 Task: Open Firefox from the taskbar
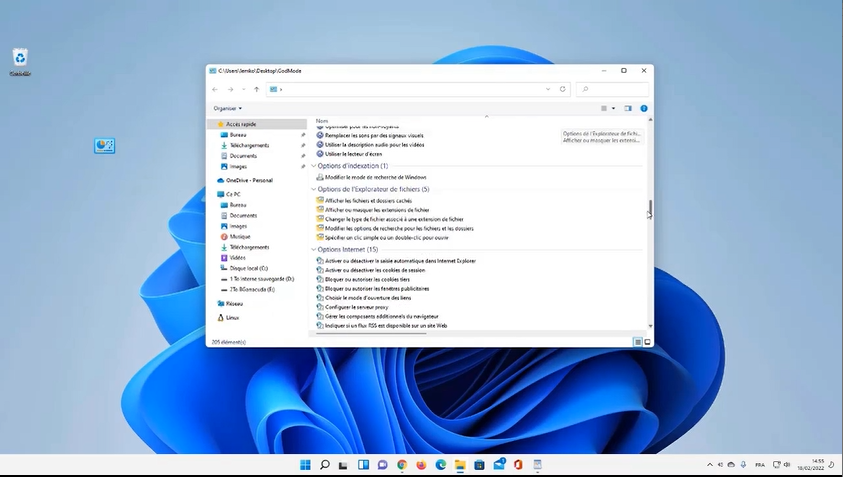421,465
